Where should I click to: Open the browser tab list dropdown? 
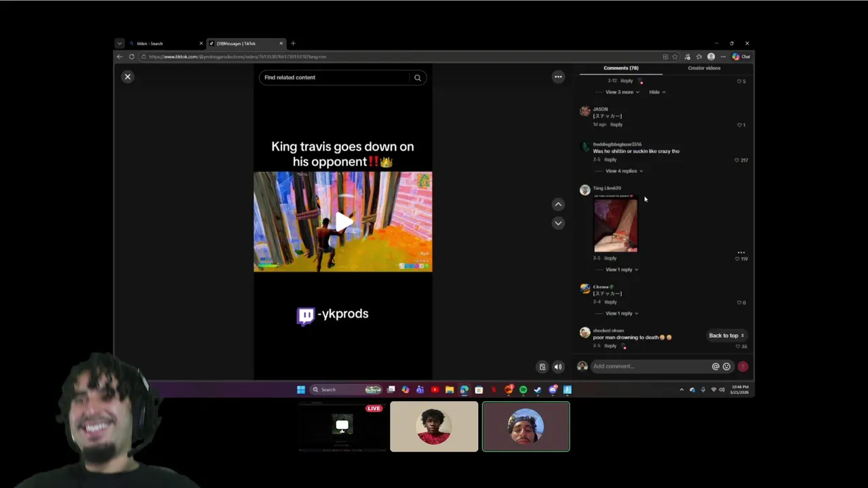(x=119, y=43)
